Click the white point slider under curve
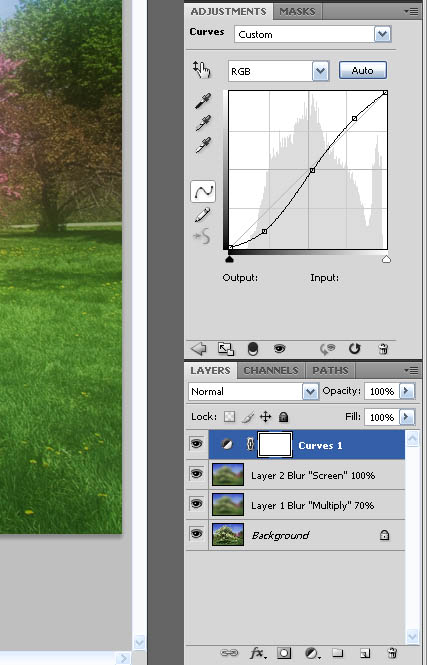The image size is (427, 665). point(386,259)
